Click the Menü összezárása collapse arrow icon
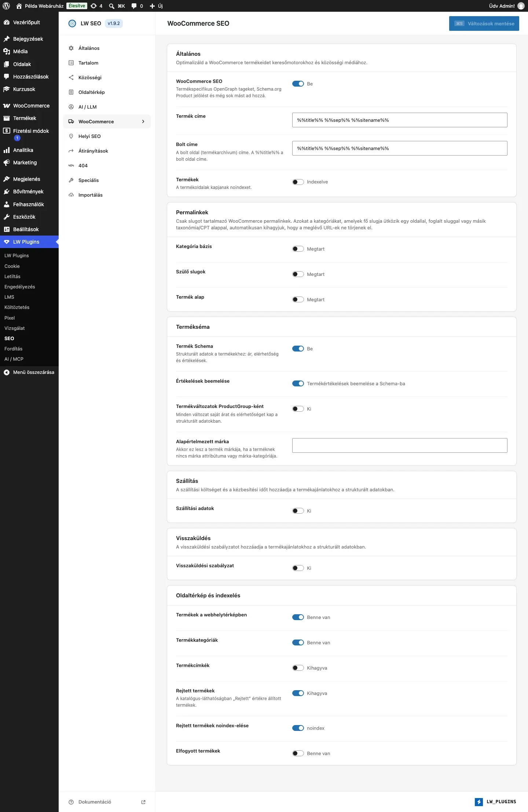 click(x=7, y=372)
